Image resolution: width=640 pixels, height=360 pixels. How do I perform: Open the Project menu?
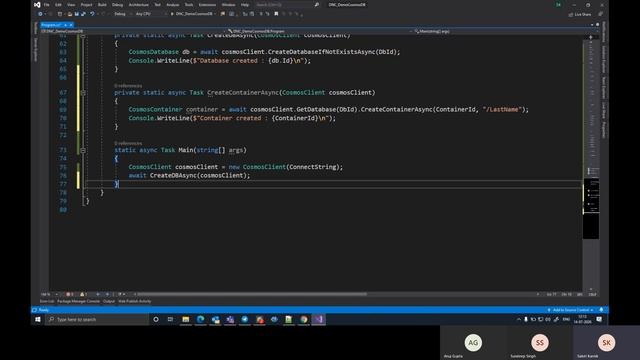click(x=87, y=5)
